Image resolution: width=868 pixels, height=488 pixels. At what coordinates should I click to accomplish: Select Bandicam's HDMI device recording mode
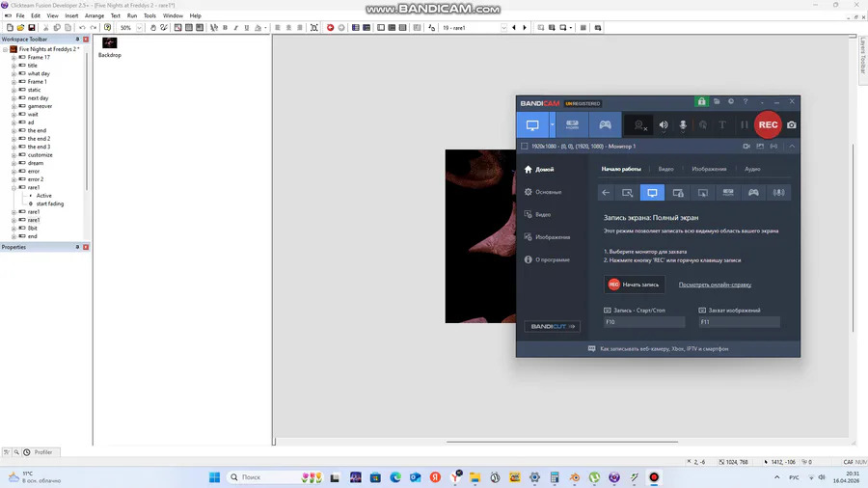pyautogui.click(x=572, y=125)
